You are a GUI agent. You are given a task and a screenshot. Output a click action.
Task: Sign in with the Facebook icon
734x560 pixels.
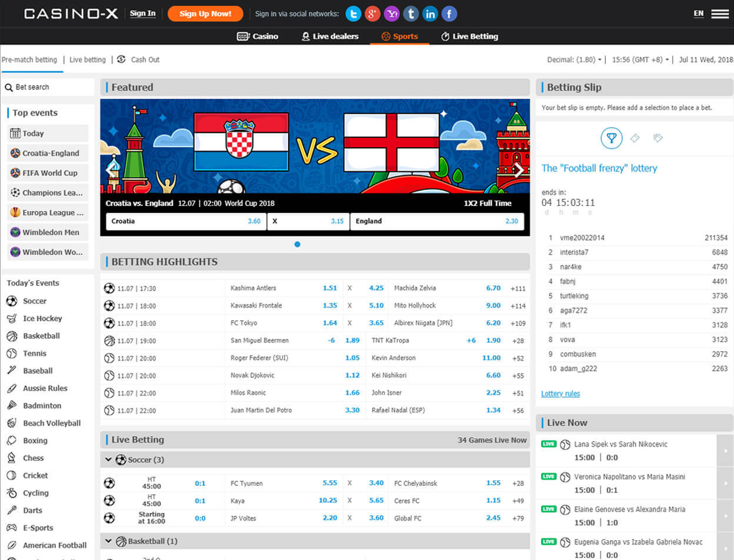[449, 14]
